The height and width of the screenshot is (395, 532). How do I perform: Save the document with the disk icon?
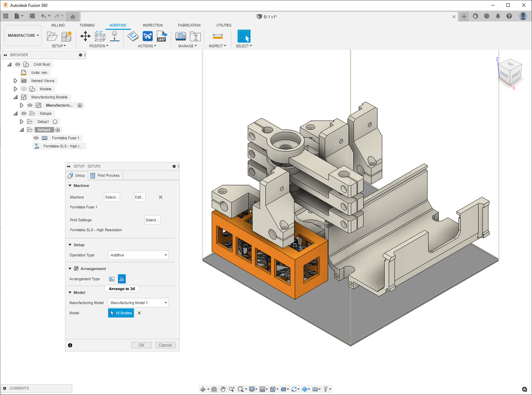tap(32, 16)
